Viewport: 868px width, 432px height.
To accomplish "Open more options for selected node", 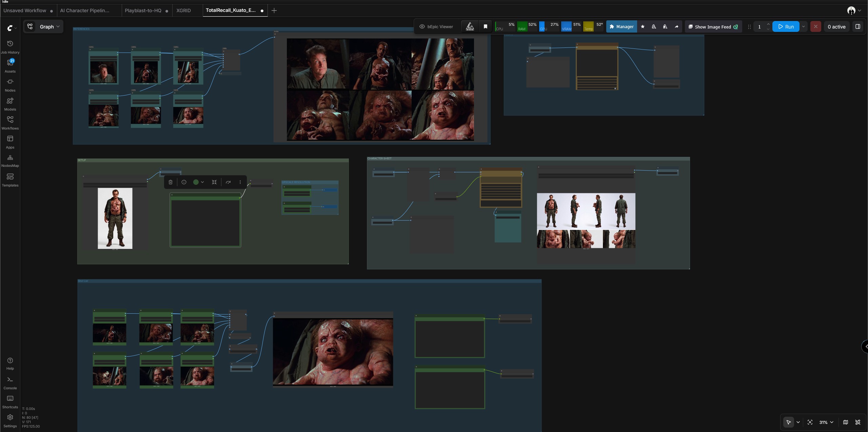I will click(240, 182).
